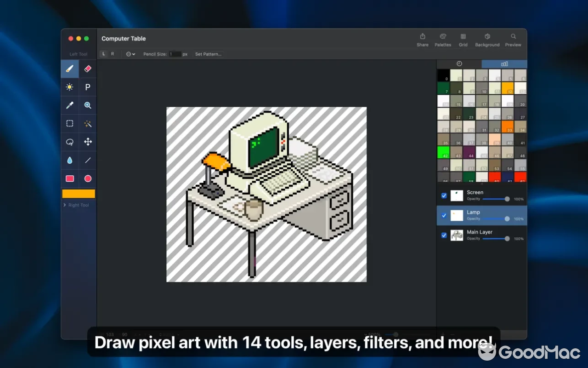Choose the Magic Wand tool
Image resolution: width=588 pixels, height=368 pixels.
coord(87,123)
